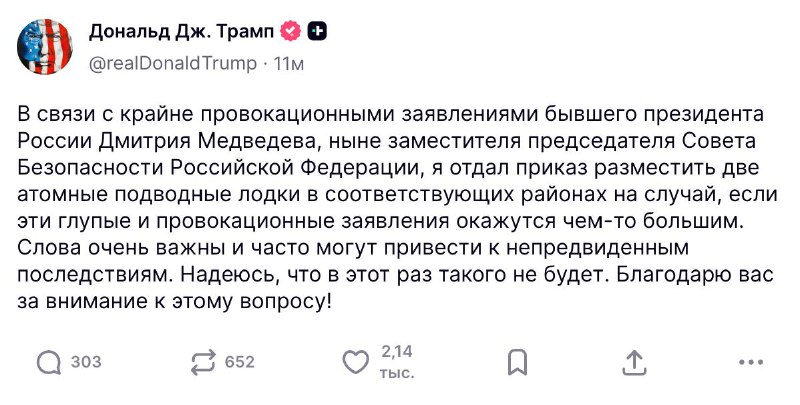Image resolution: width=800 pixels, height=405 pixels.
Task: View the 303 replies count
Action: [86, 362]
